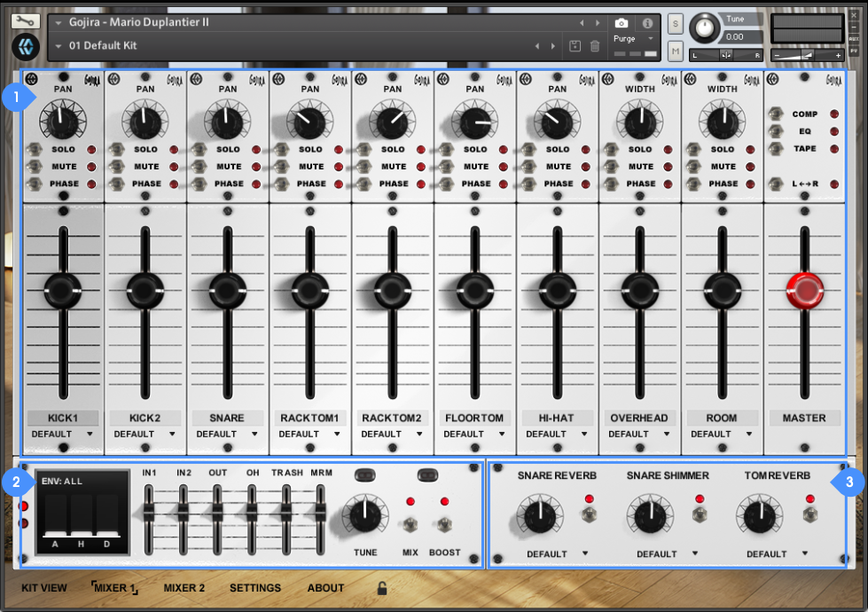Open the KIT VIEW tab

44,588
